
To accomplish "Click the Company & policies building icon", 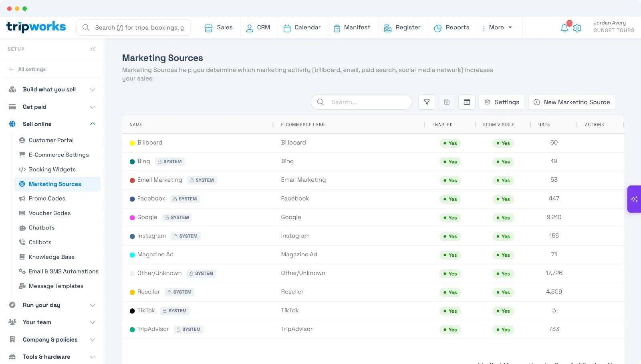I will pos(12,340).
